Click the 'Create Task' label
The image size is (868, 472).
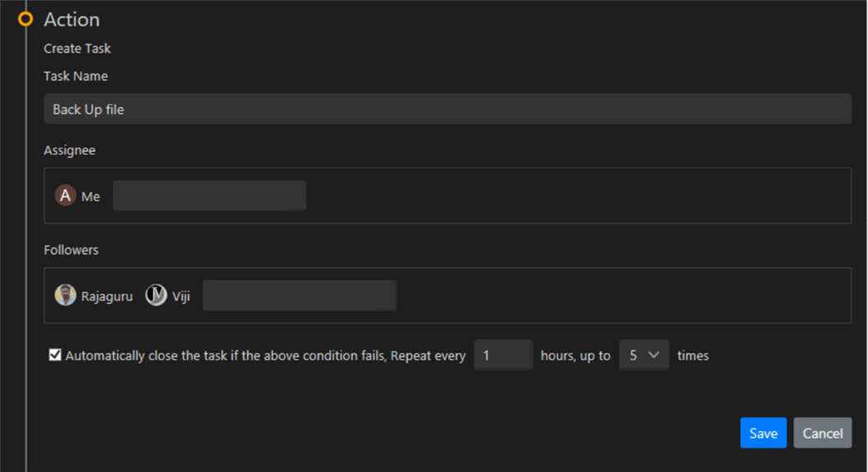click(77, 49)
